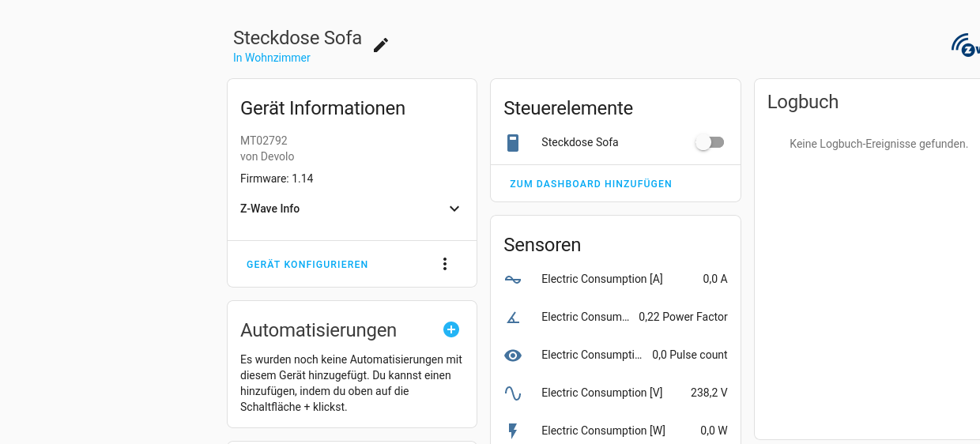Click the Steckdose Sofa page title
The width and height of the screenshot is (980, 444).
tap(297, 38)
